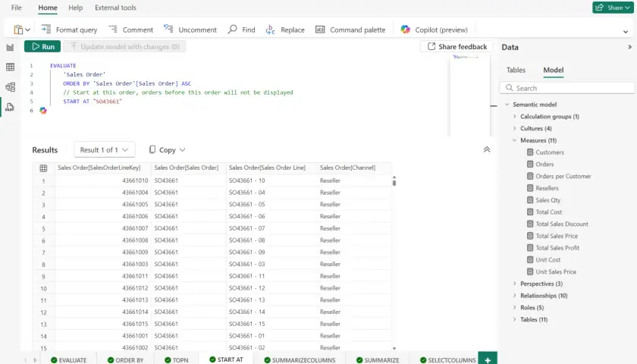Switch to the Help tab
The width and height of the screenshot is (637, 364).
(x=76, y=8)
